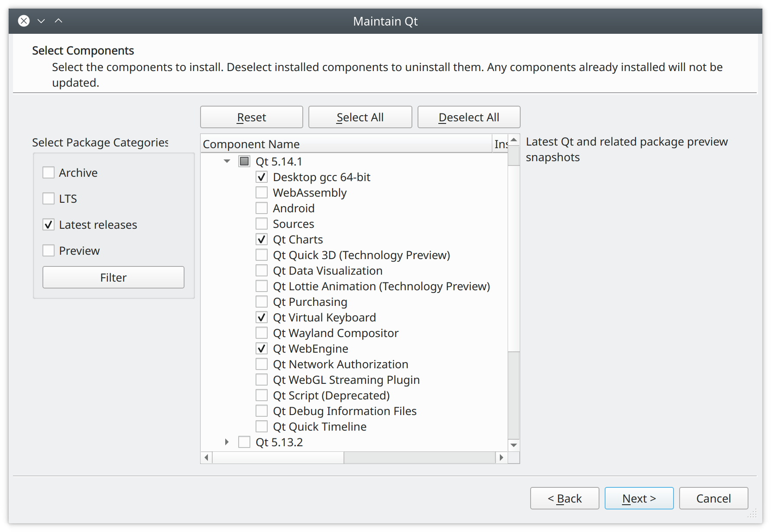Click the horizontal scrollbar thumb
The height and width of the screenshot is (532, 771).
278,457
